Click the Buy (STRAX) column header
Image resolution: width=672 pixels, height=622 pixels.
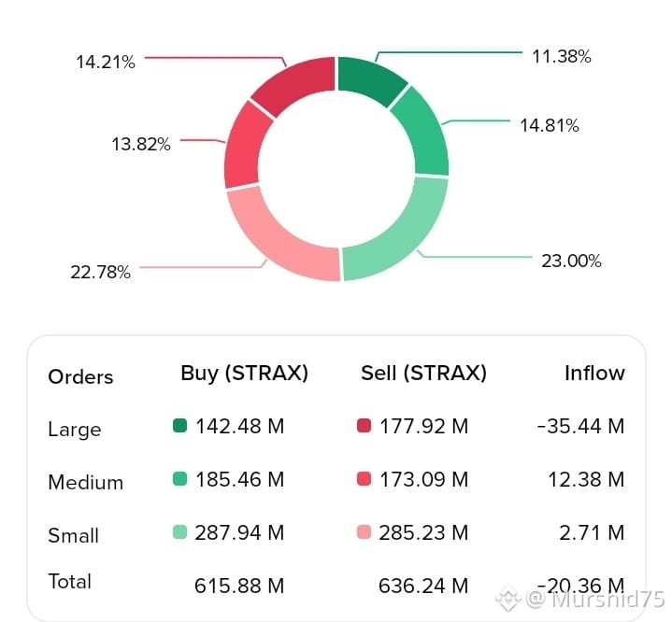[x=244, y=374]
